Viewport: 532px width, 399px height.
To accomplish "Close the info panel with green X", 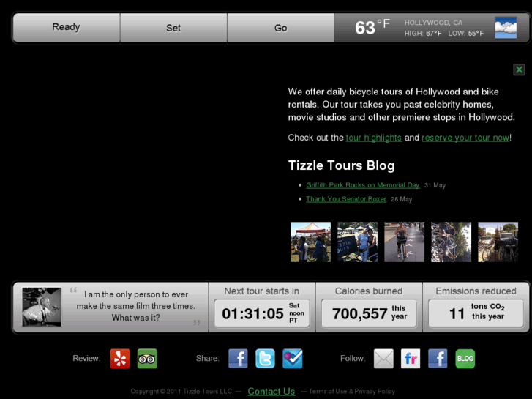I will point(519,70).
